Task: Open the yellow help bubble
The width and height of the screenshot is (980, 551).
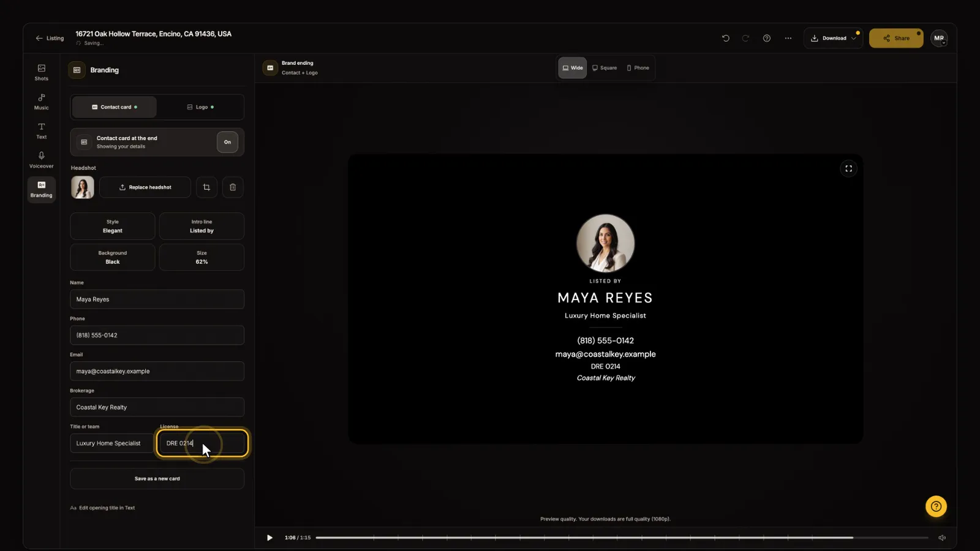Action: [936, 506]
